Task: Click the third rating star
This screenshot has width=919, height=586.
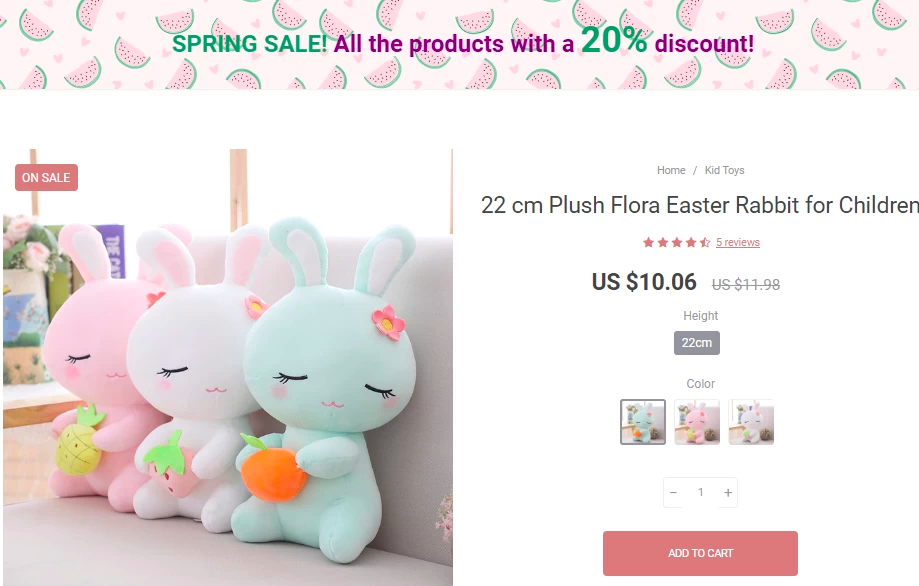Action: tap(677, 242)
